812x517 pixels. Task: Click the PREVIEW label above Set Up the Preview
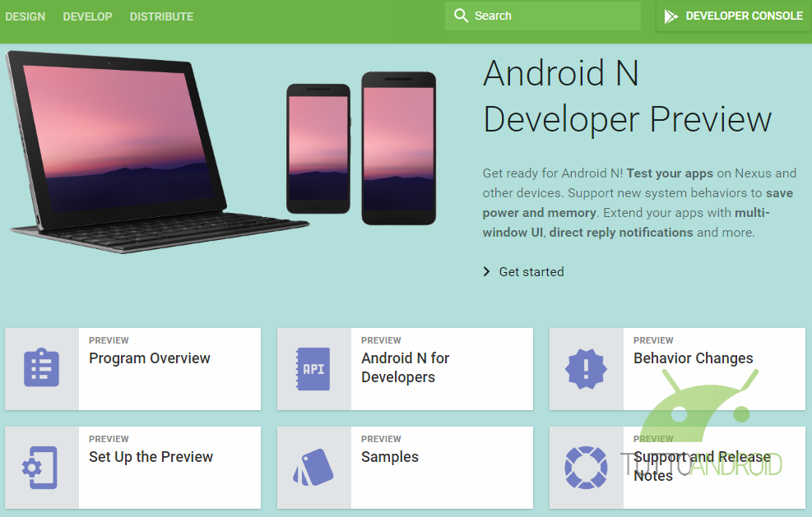click(x=109, y=440)
